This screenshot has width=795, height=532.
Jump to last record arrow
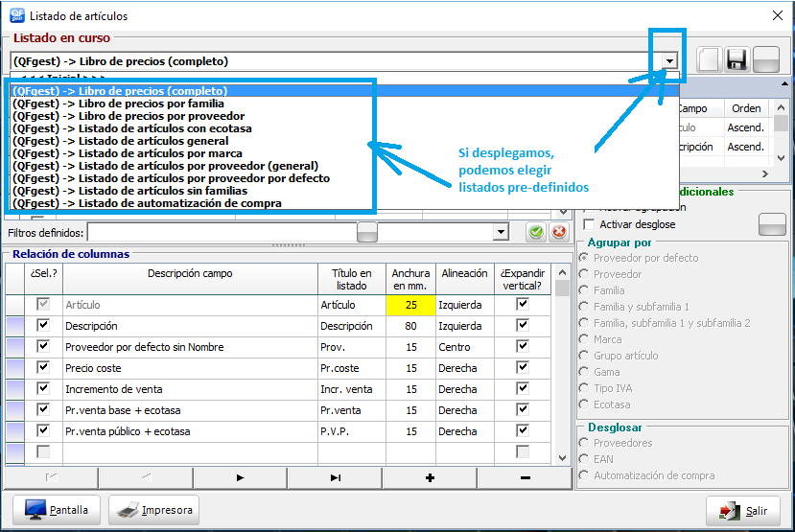(335, 477)
